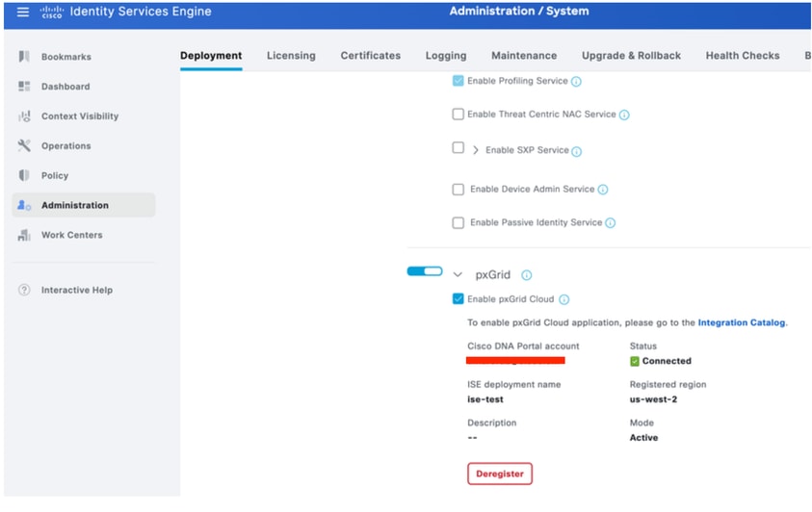The height and width of the screenshot is (512, 812).
Task: Toggle the pxGrid service switch off
Action: pyautogui.click(x=425, y=271)
